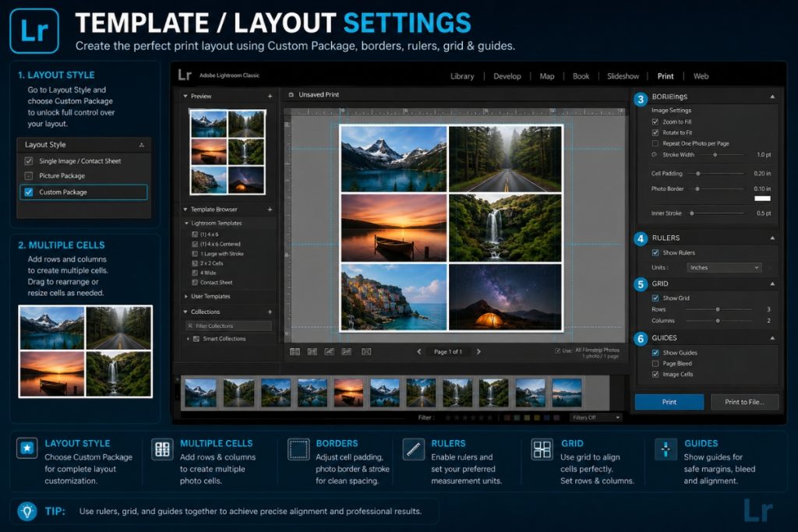Screen dimensions: 798x532
Task: Go to the Slideshow module
Action: pyautogui.click(x=623, y=76)
